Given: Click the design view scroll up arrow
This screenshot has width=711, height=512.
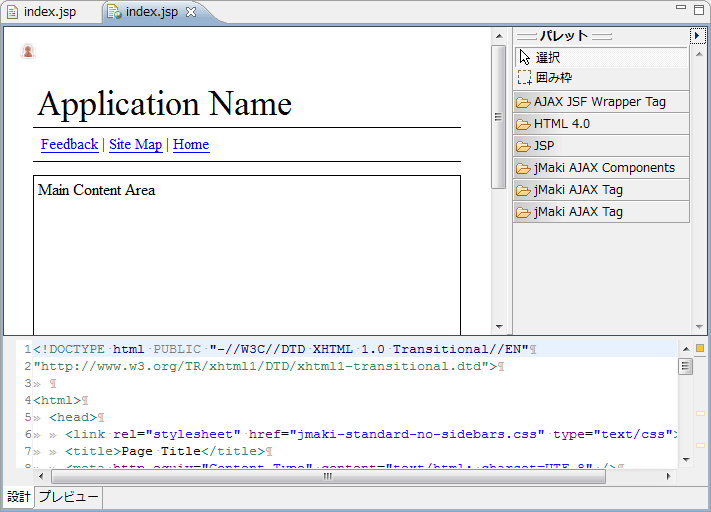Looking at the screenshot, I should [499, 36].
